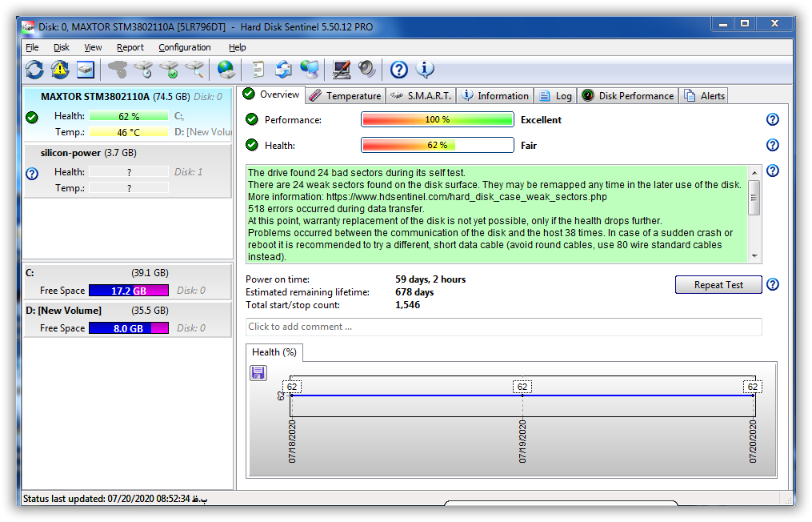
Task: Click the globe-on-disk toolbar icon
Action: tap(226, 70)
